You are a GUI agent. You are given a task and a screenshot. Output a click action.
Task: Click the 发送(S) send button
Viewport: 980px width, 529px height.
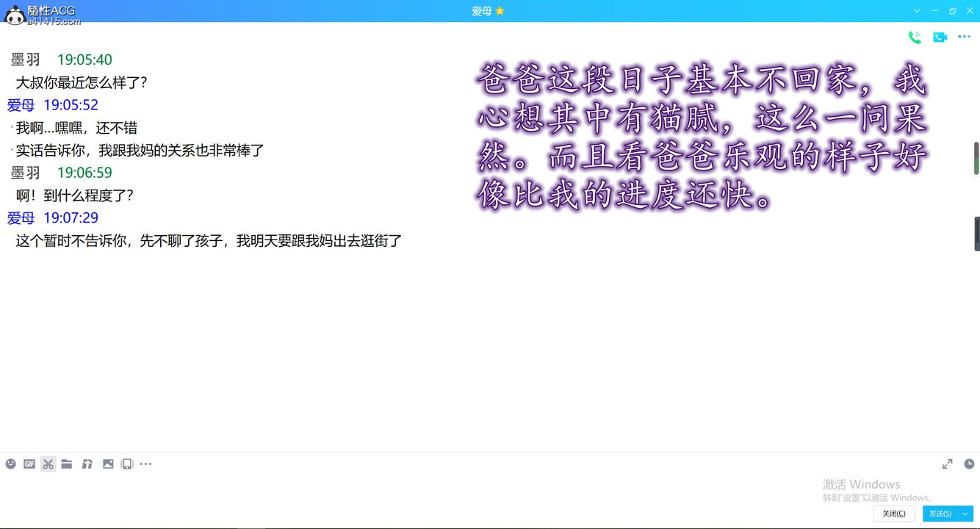[940, 514]
